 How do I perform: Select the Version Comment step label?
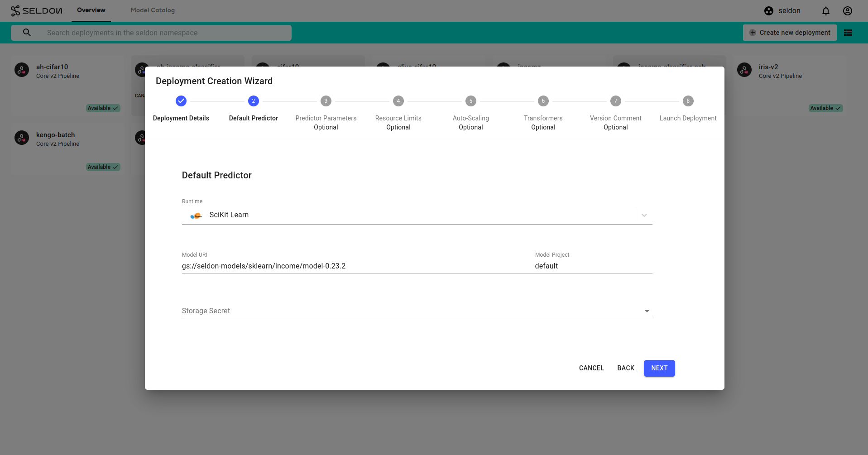coord(616,118)
